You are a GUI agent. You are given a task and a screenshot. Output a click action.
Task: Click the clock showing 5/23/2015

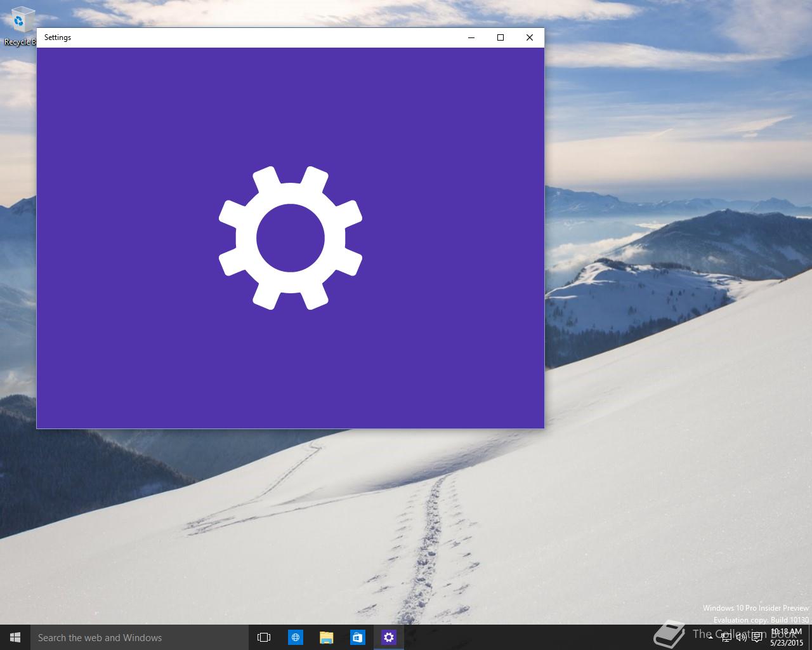click(787, 637)
